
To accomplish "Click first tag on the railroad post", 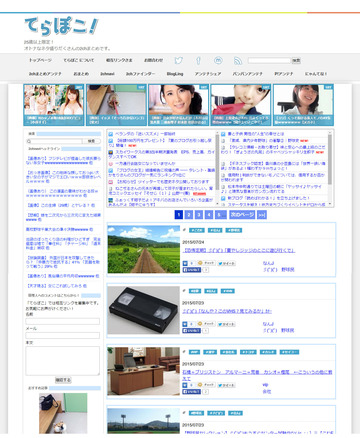I will pyautogui.click(x=197, y=230).
